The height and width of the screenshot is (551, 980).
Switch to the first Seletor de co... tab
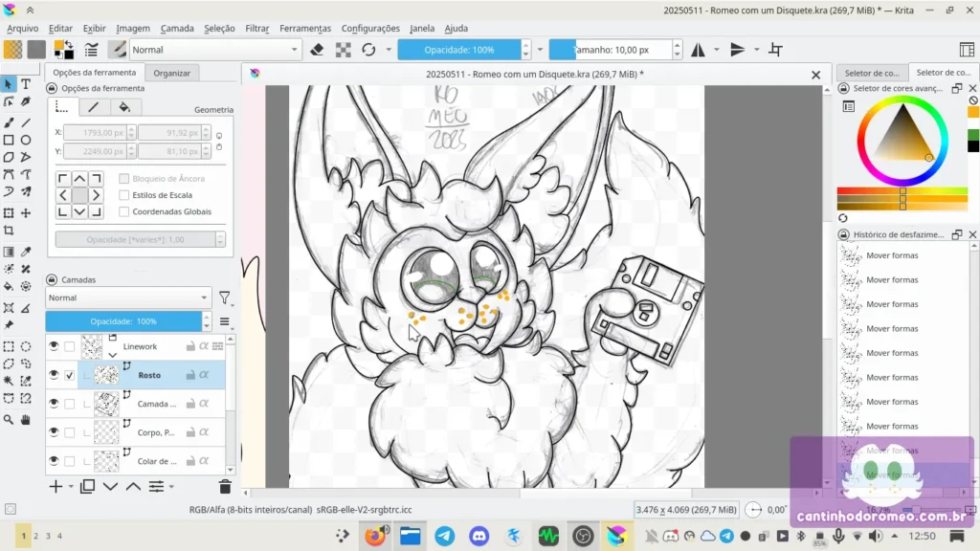coord(871,73)
